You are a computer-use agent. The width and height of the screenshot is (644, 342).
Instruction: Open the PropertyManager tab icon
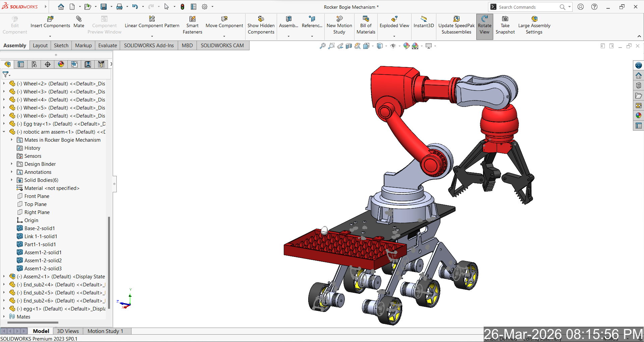click(x=21, y=64)
